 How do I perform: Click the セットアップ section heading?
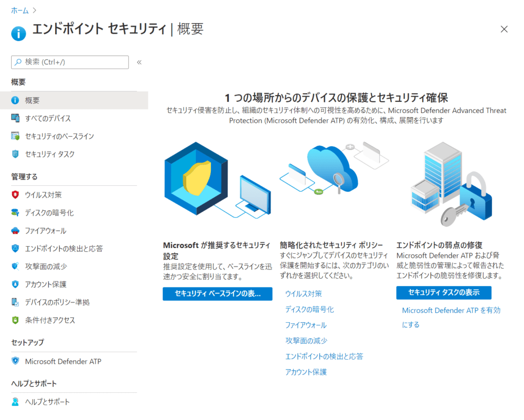(x=28, y=342)
